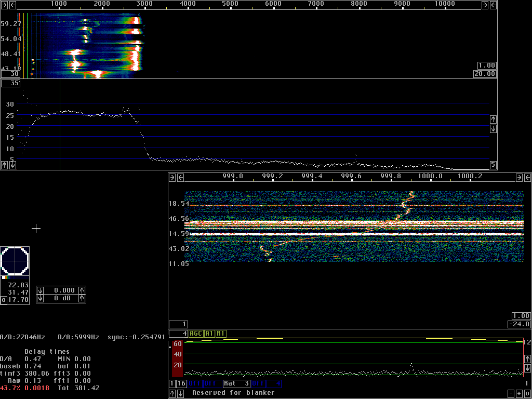
Task: Click the '16' box in baseband controls
Action: click(181, 384)
